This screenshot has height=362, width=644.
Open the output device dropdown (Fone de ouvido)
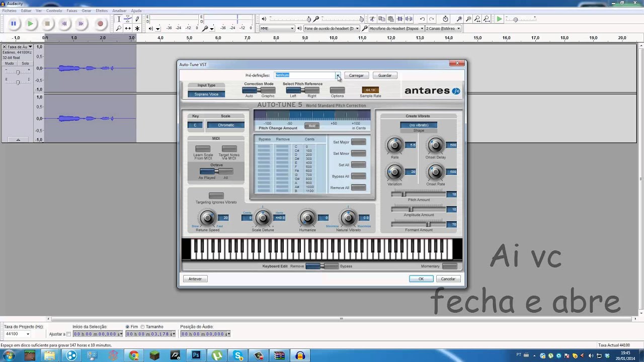point(332,29)
